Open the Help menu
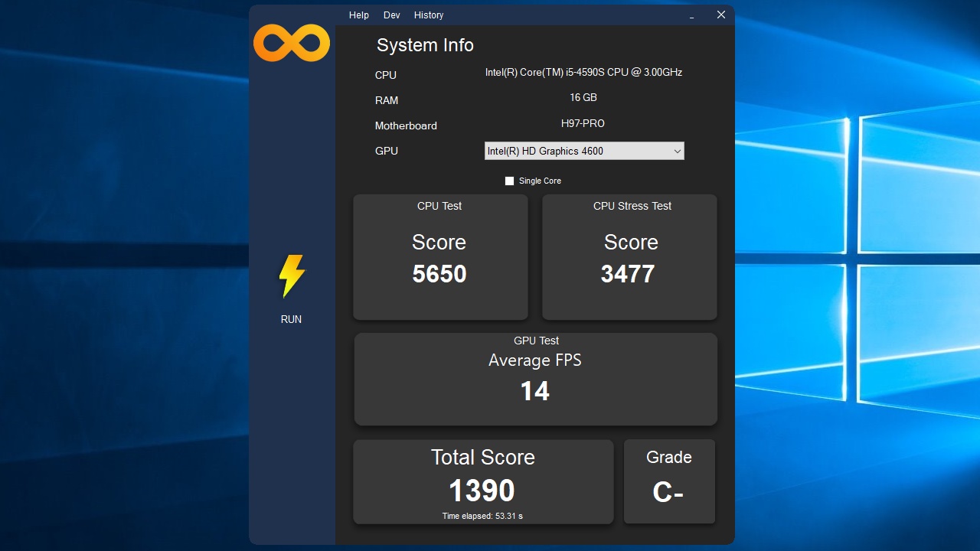 [358, 15]
